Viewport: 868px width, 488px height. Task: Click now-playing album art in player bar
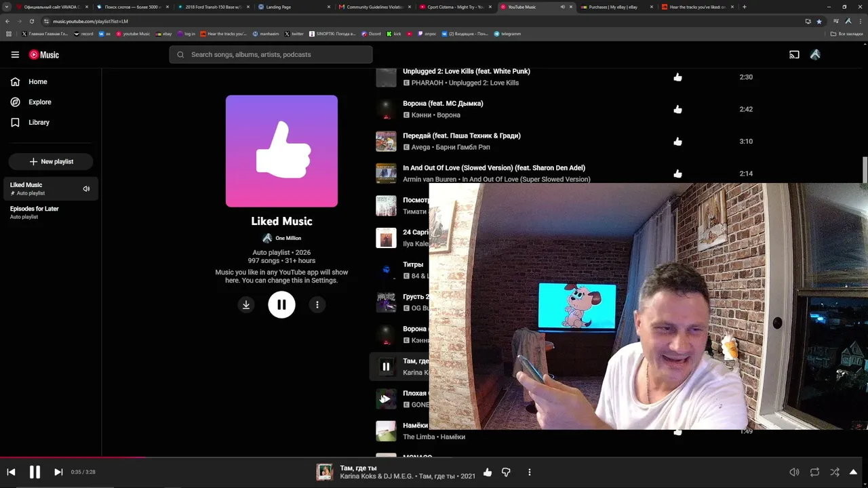[x=325, y=472]
